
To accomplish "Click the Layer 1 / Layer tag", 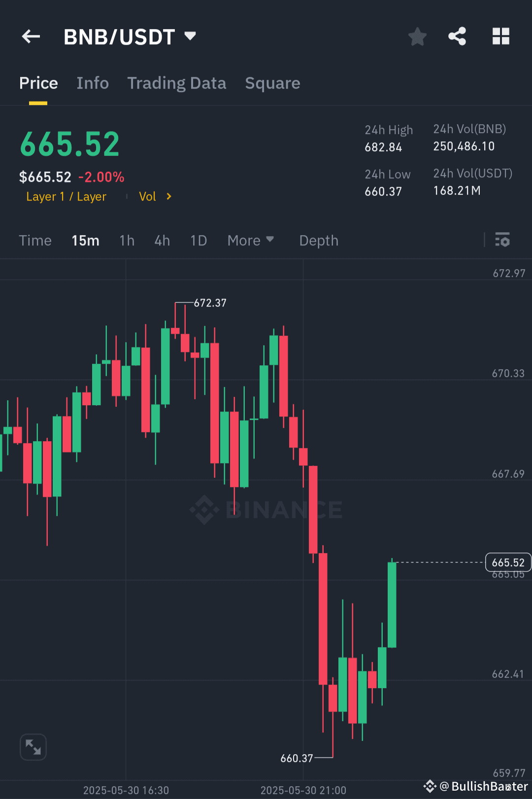I will [66, 196].
